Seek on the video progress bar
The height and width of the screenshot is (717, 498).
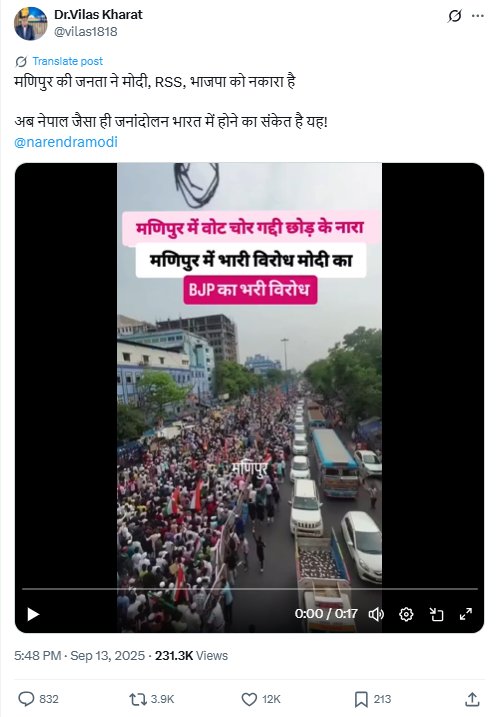pos(250,589)
